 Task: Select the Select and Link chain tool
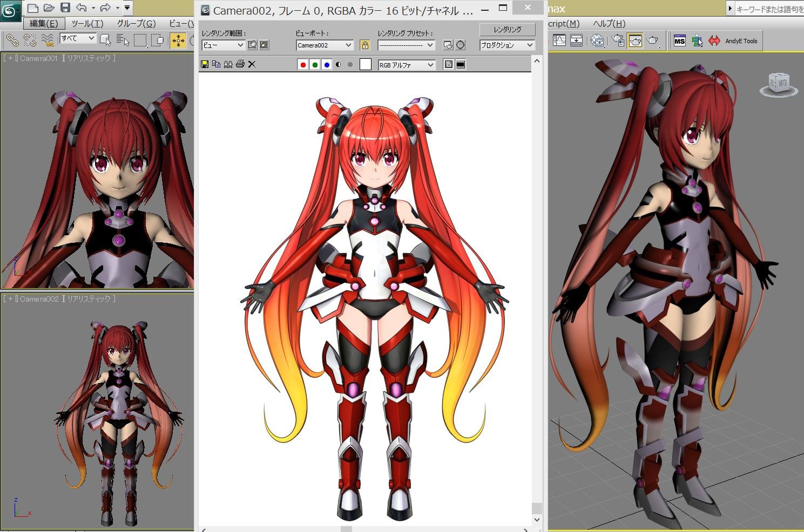click(x=12, y=40)
